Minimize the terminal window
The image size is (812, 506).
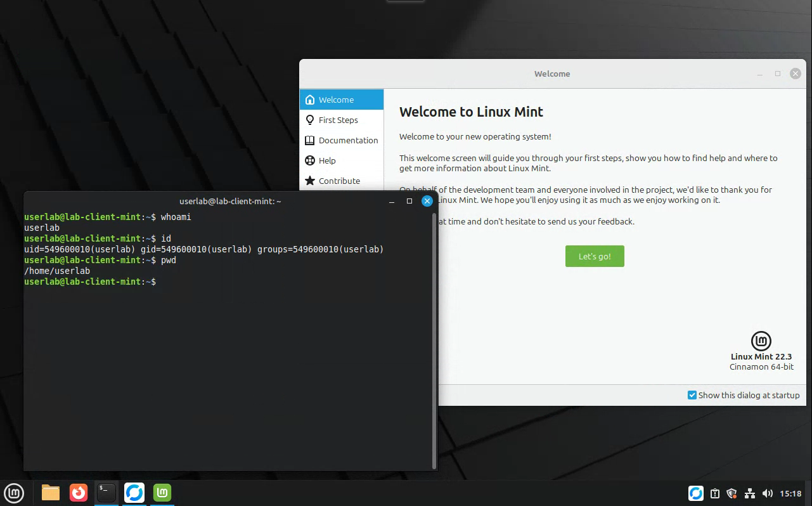[x=392, y=201]
